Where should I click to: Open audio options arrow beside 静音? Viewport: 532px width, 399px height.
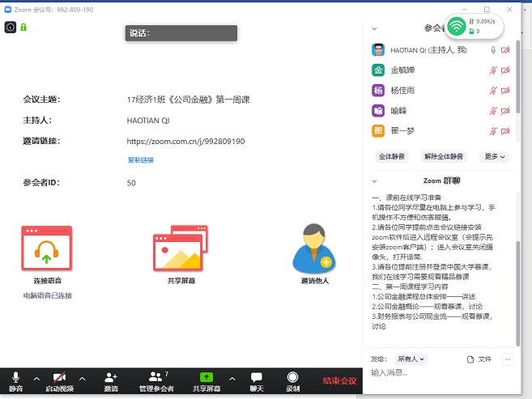coord(36,378)
